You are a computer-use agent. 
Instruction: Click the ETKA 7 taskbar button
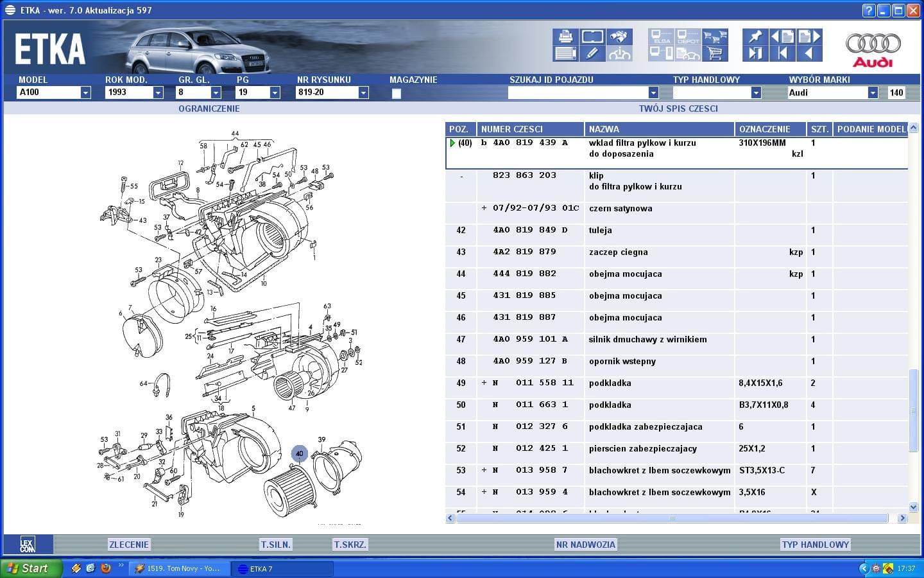283,568
